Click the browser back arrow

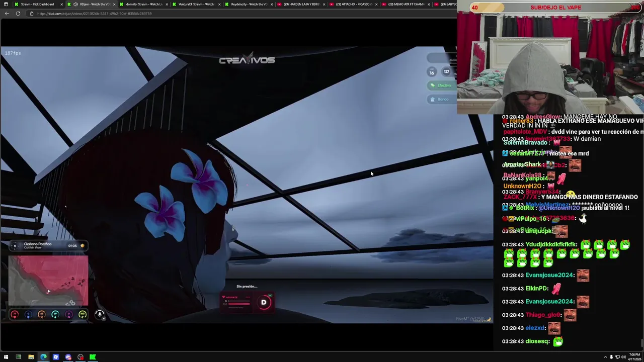coord(7,14)
